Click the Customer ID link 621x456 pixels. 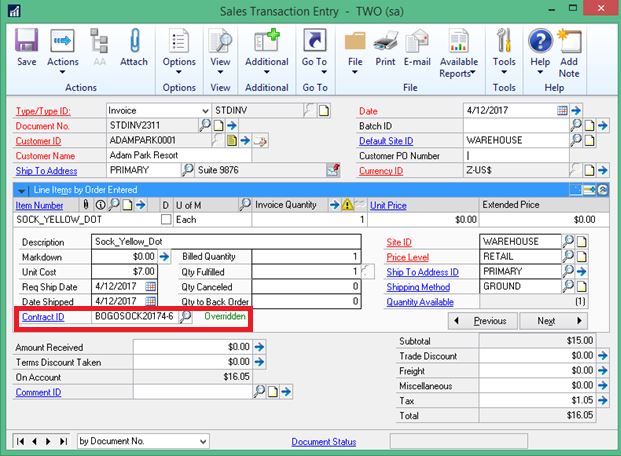(38, 141)
